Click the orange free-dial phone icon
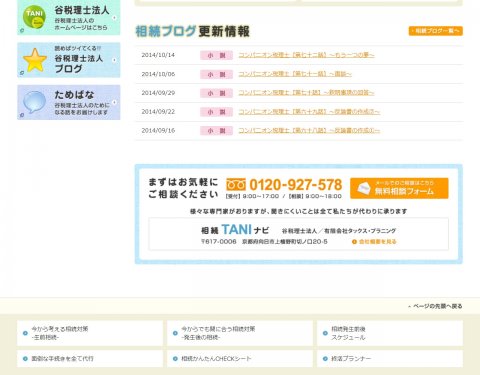Viewport: 480px width, 375px height. pos(236,184)
